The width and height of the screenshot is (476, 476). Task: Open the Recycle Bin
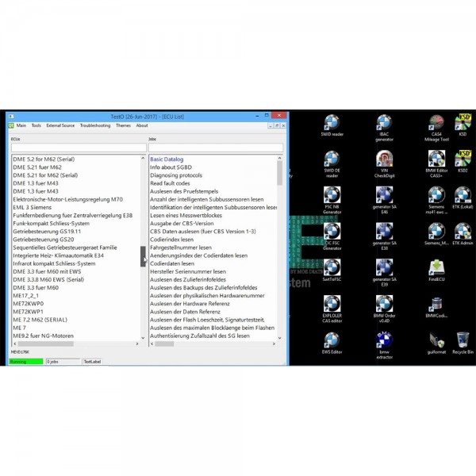click(463, 339)
